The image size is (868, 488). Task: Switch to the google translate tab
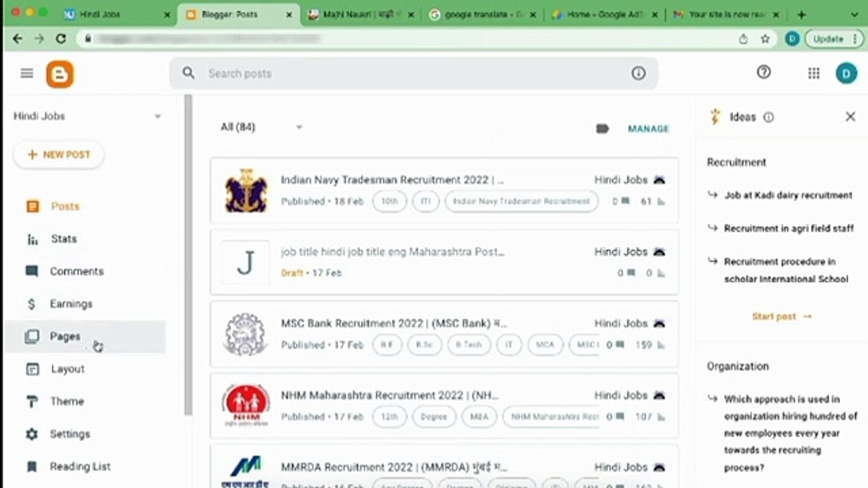[x=484, y=14]
